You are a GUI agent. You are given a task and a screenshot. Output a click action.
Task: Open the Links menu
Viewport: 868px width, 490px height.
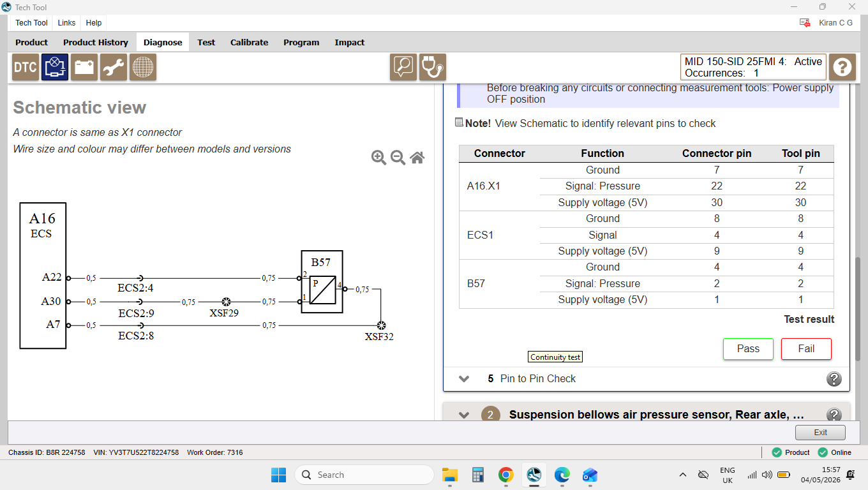click(66, 23)
